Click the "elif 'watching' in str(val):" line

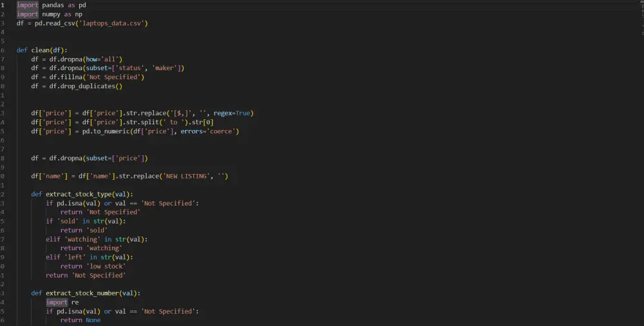97,239
